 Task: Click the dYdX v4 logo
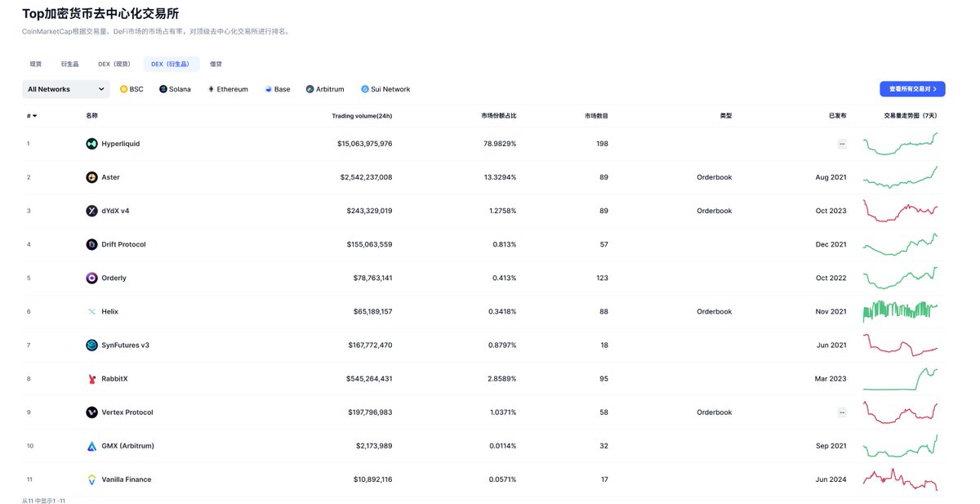(x=91, y=211)
